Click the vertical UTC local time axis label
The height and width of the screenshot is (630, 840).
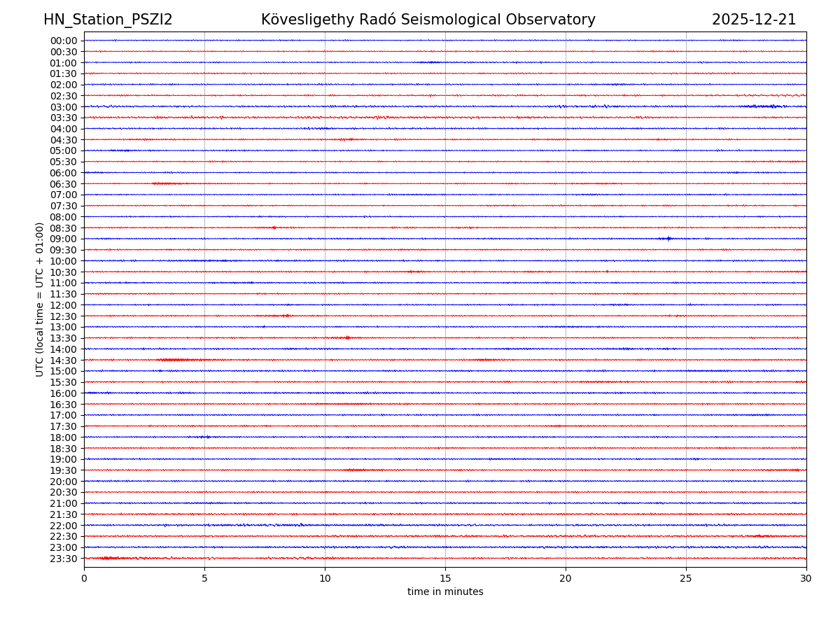click(x=40, y=299)
